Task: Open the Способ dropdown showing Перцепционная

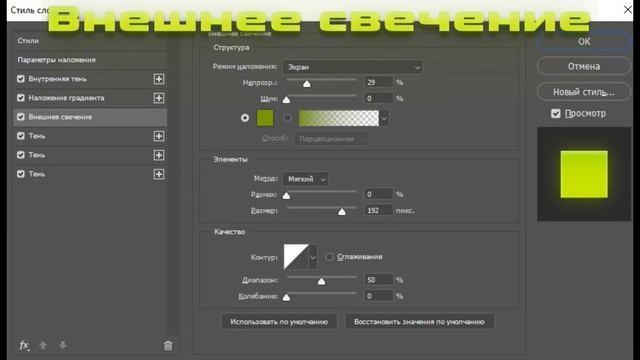Action: (330, 139)
